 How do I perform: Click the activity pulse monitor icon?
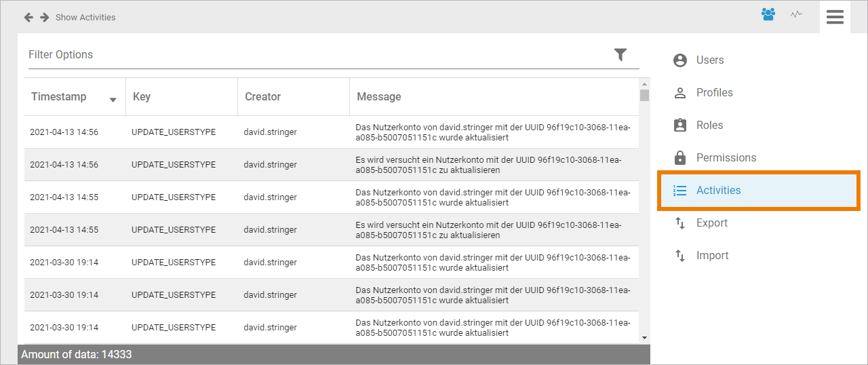tap(796, 14)
